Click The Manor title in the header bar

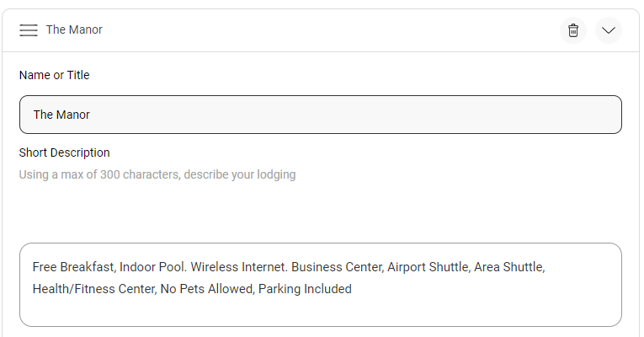pos(74,30)
